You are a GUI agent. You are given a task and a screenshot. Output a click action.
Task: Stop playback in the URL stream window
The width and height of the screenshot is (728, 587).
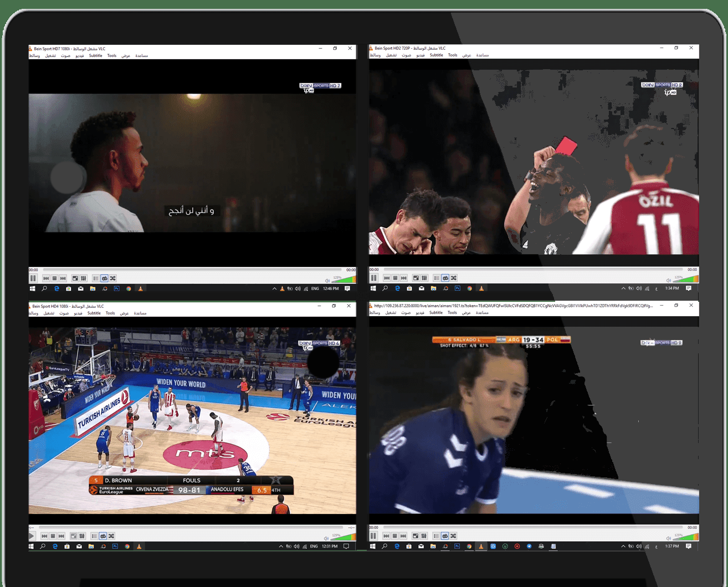click(394, 535)
